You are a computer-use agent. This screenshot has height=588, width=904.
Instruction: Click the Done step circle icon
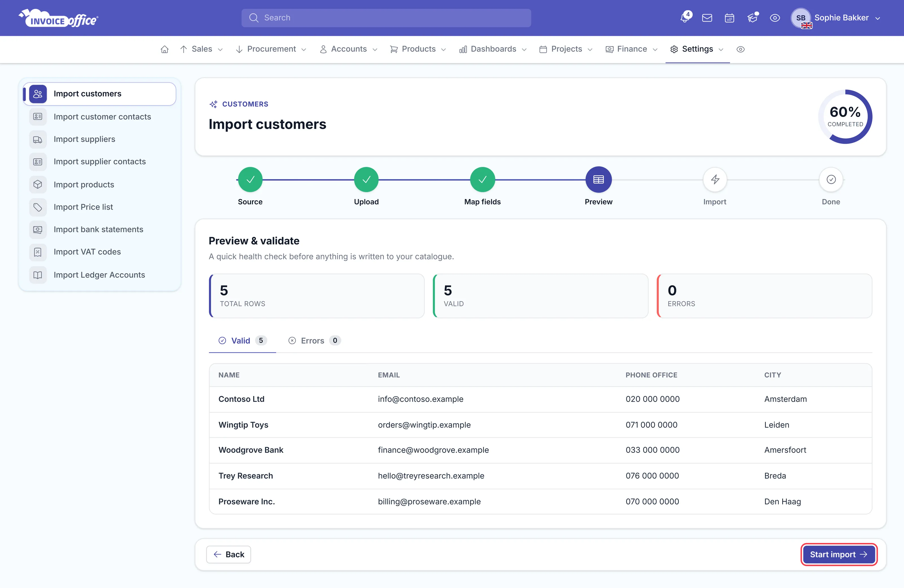point(831,179)
